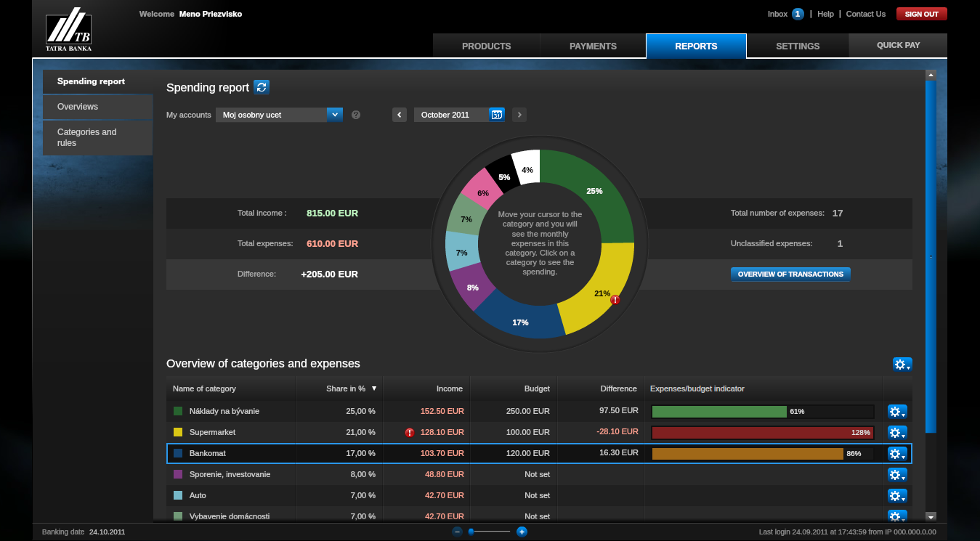
Task: Click the help question mark by accounts
Action: tap(356, 115)
